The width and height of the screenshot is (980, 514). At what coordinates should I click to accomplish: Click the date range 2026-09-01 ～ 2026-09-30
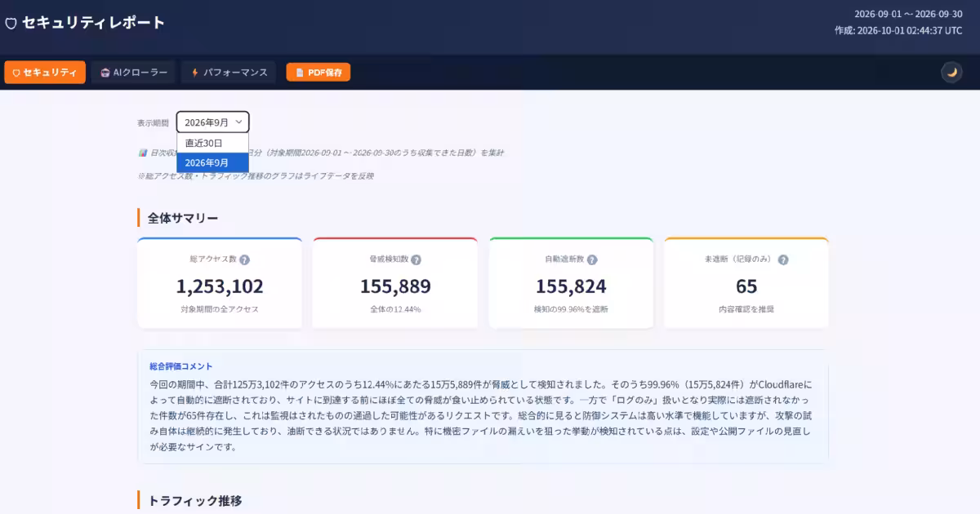(909, 14)
